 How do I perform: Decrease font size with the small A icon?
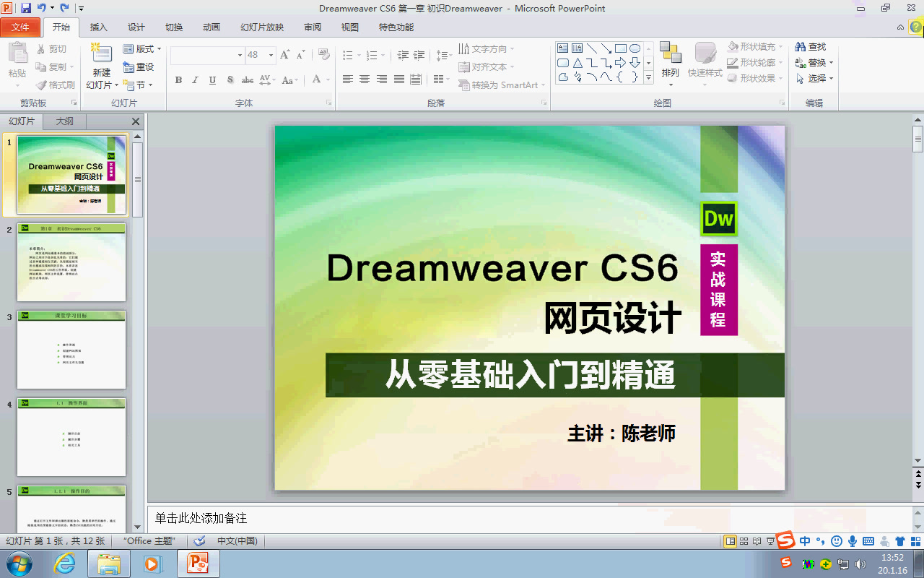click(x=299, y=55)
